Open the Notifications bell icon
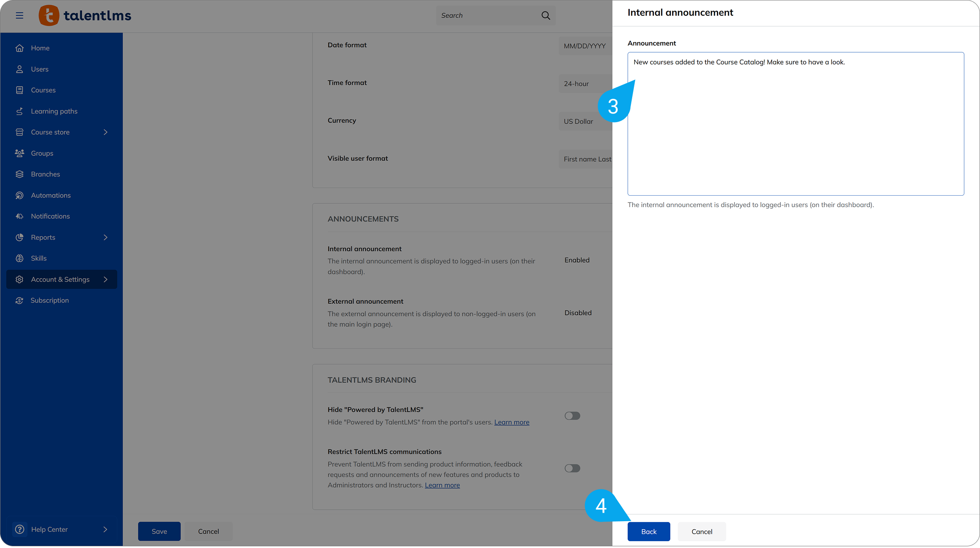The height and width of the screenshot is (548, 980). [20, 216]
